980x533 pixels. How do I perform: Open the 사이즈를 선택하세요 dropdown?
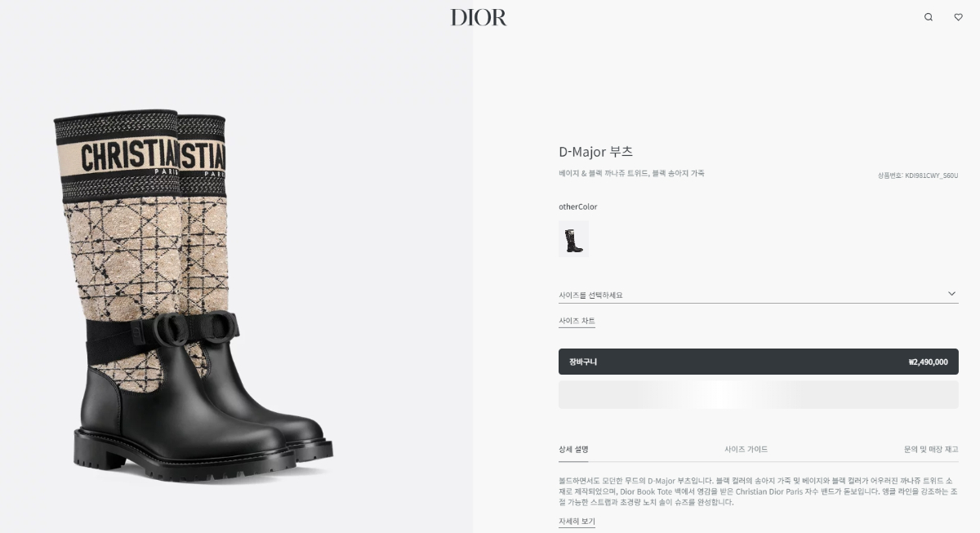pyautogui.click(x=758, y=295)
